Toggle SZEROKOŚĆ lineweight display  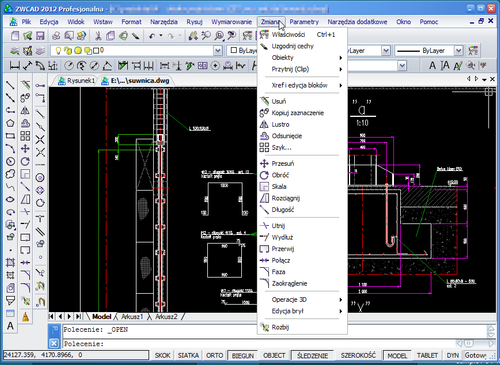click(x=358, y=355)
